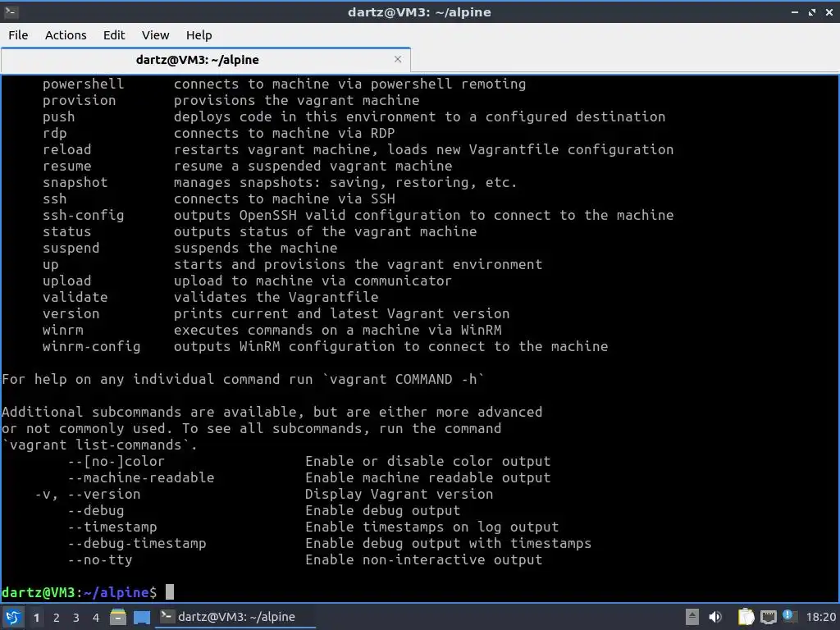Open the Edit menu
840x630 pixels.
(113, 35)
